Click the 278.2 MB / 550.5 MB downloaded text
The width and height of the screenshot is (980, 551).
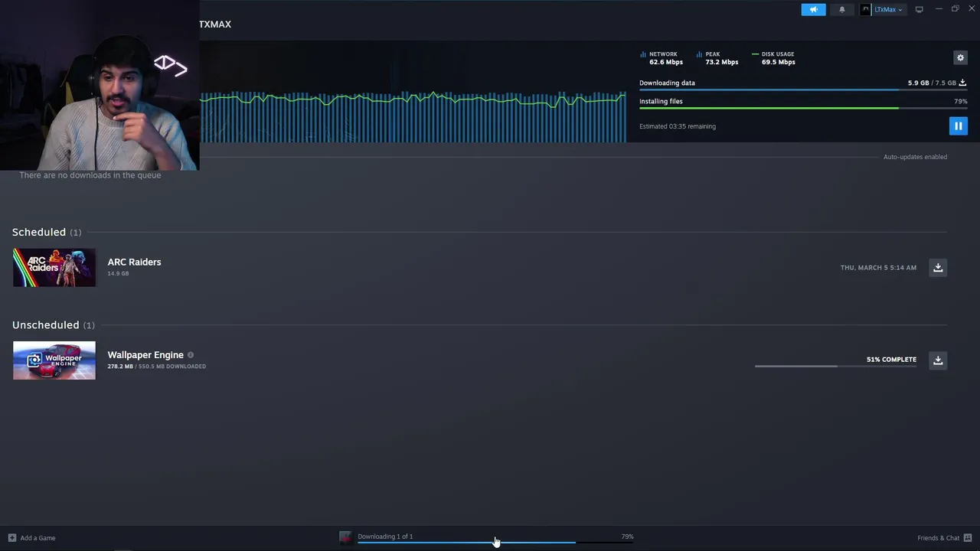[x=156, y=367]
